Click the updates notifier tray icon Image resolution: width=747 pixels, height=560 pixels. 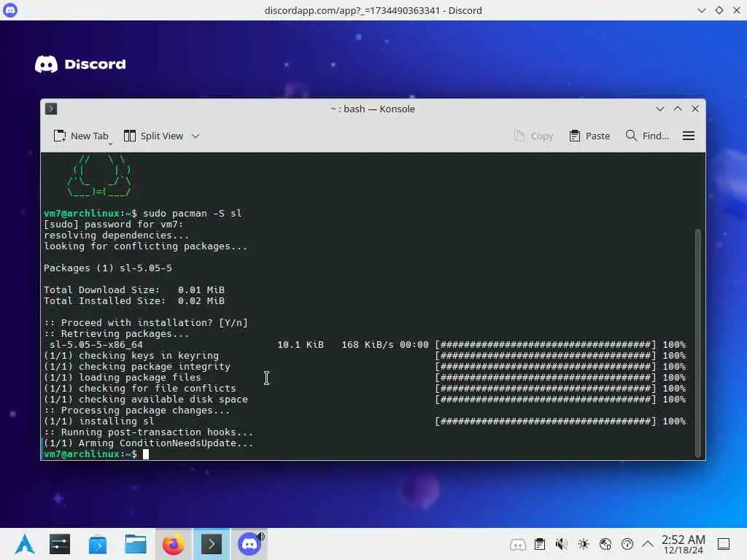pos(627,544)
